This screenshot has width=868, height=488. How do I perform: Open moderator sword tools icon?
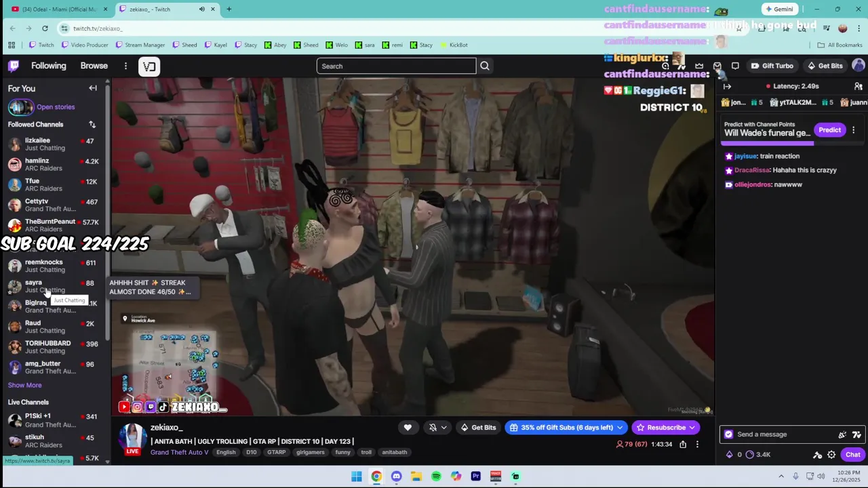[x=817, y=455]
